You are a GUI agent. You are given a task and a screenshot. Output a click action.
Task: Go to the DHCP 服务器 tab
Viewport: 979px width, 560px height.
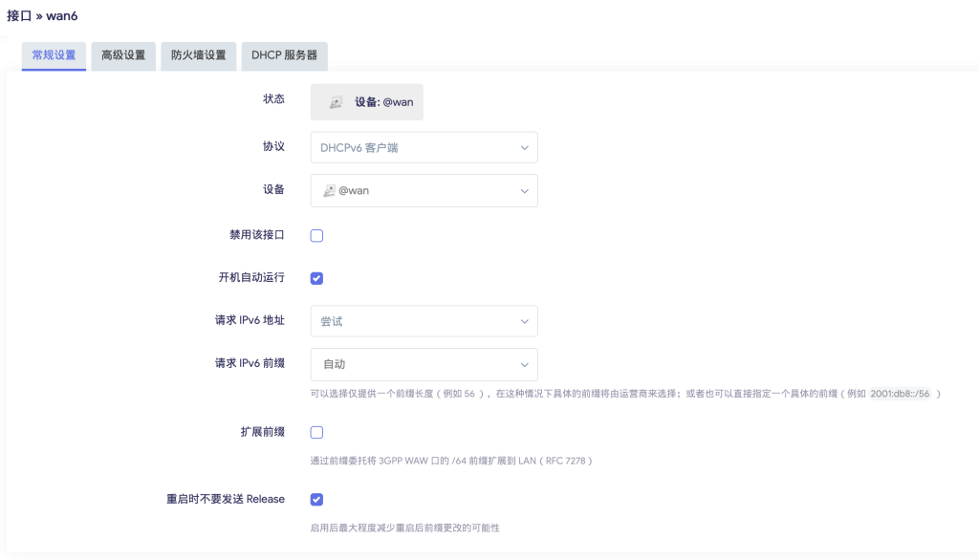click(x=284, y=55)
